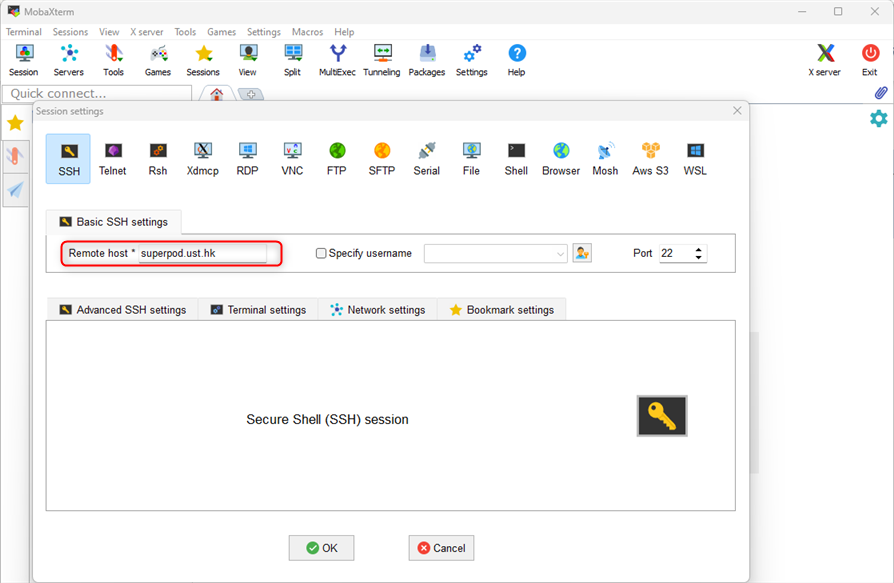This screenshot has width=894, height=583.
Task: Select the Xdmcp session type
Action: coord(202,159)
